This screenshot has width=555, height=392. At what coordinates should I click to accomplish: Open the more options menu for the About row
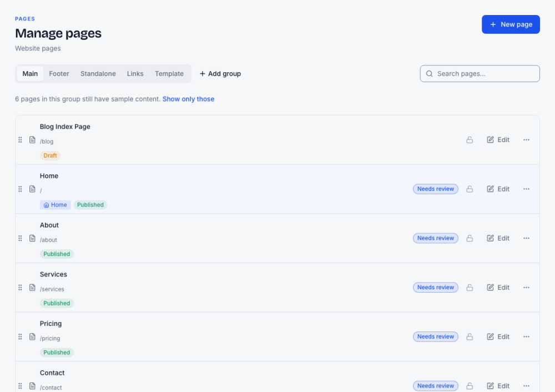[x=526, y=238]
